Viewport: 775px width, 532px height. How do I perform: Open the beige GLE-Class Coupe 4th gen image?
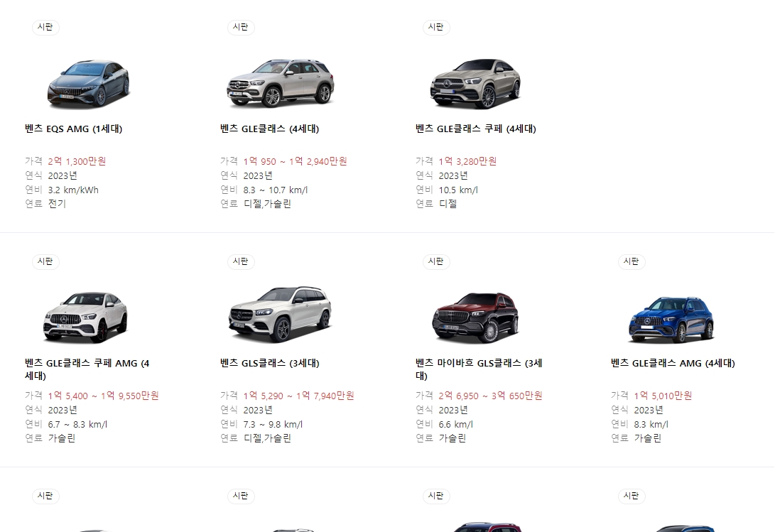475,83
